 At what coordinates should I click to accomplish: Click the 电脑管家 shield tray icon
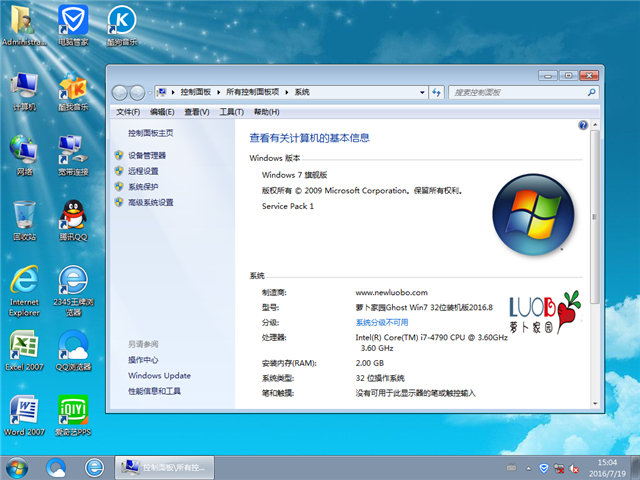tap(544, 468)
